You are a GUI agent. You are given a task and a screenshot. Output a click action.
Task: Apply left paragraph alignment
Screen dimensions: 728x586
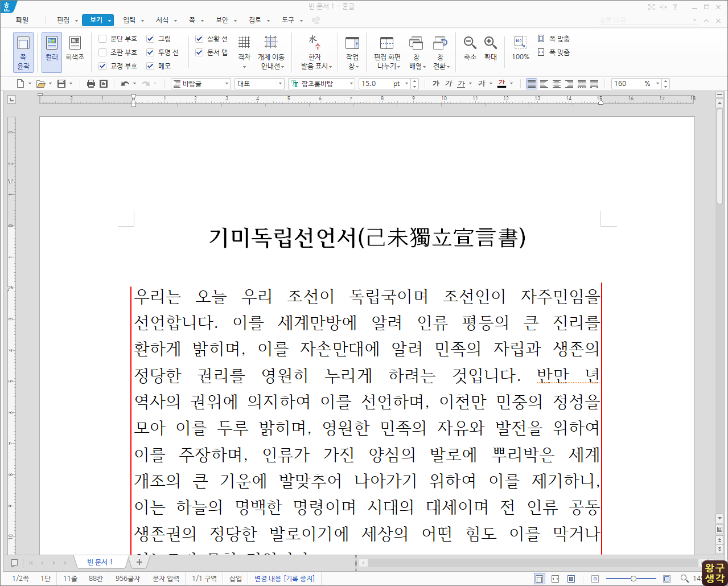[544, 84]
